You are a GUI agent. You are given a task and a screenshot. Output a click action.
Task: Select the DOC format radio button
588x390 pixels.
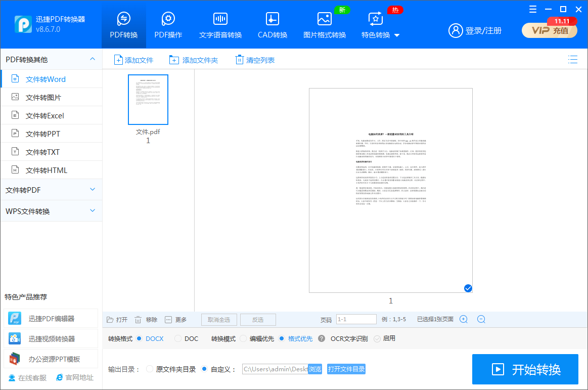click(178, 338)
